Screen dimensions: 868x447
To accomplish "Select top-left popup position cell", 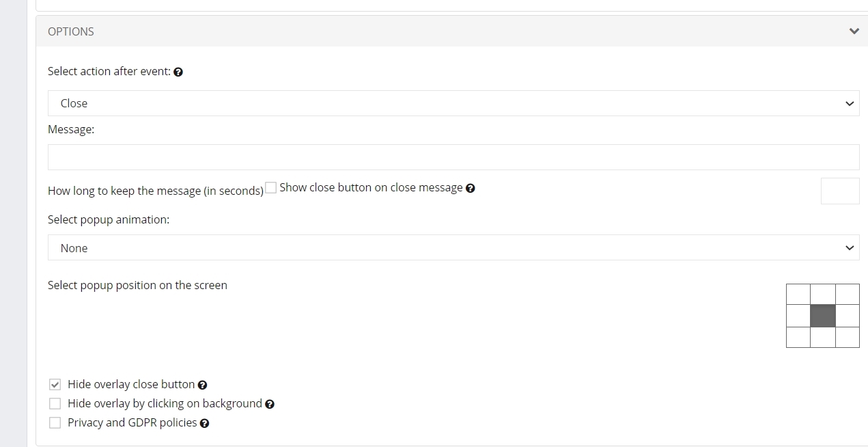I will (x=798, y=295).
